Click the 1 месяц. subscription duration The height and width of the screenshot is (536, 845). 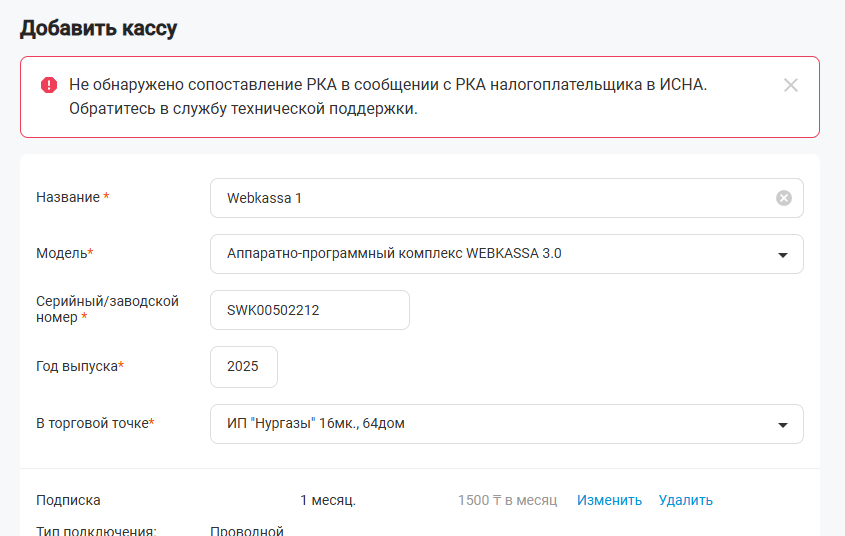(328, 500)
